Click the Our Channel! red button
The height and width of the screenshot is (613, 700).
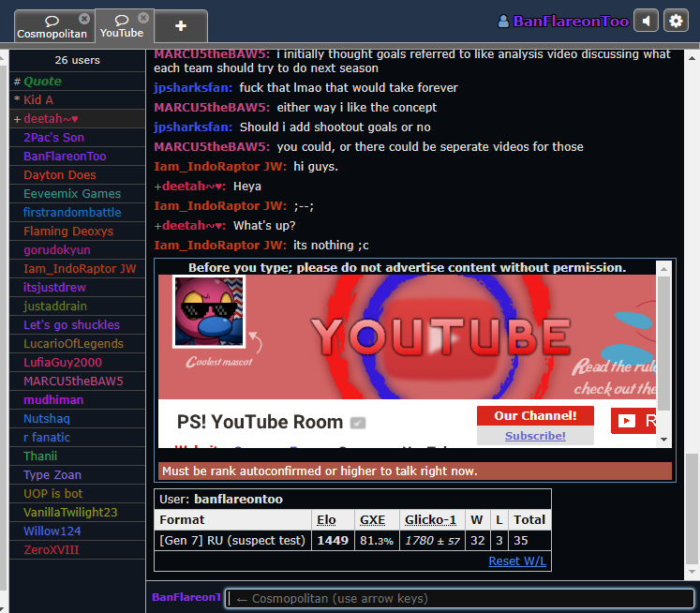tap(535, 415)
